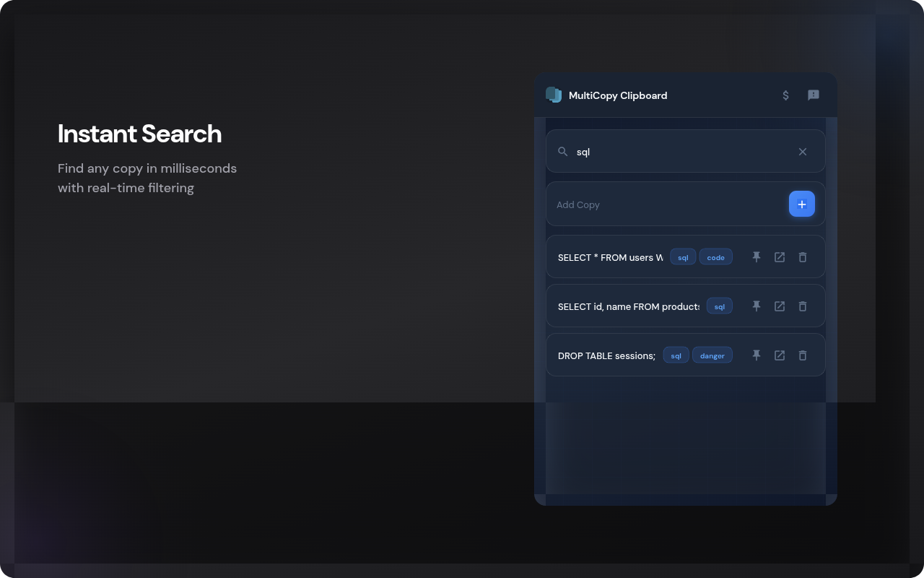
Task: Open the feedback message icon
Action: 814,95
